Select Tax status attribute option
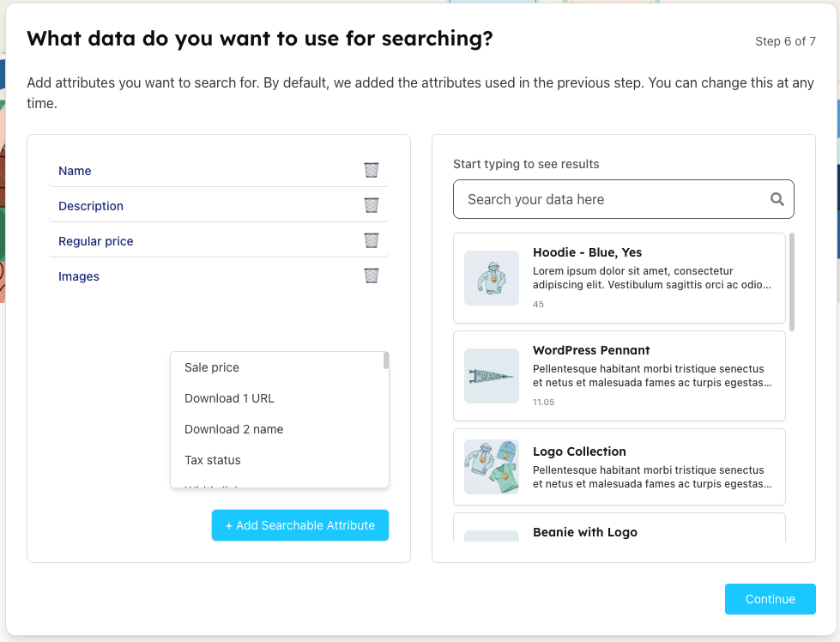The height and width of the screenshot is (642, 840). coord(213,460)
